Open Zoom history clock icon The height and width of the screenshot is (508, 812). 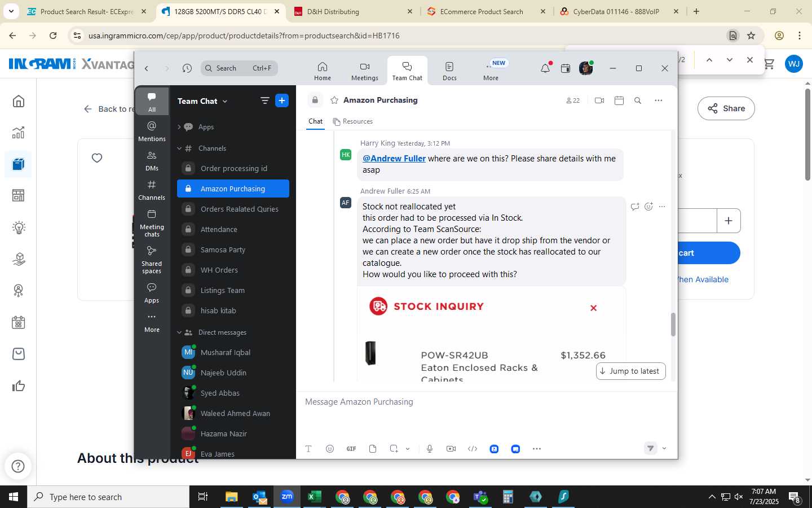(x=187, y=68)
